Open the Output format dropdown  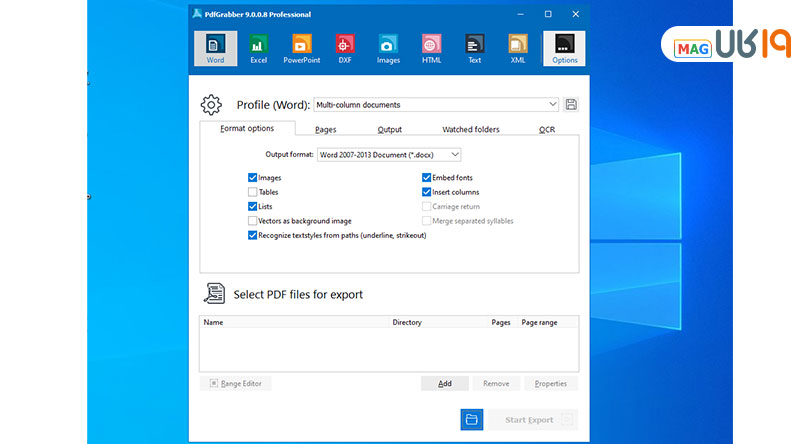click(x=455, y=155)
